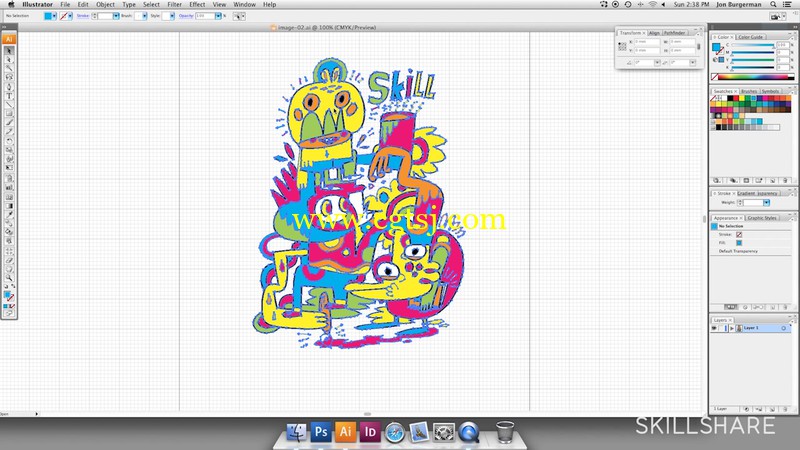800x450 pixels.
Task: Select the Gradient tool in toolbox
Action: coord(9,206)
